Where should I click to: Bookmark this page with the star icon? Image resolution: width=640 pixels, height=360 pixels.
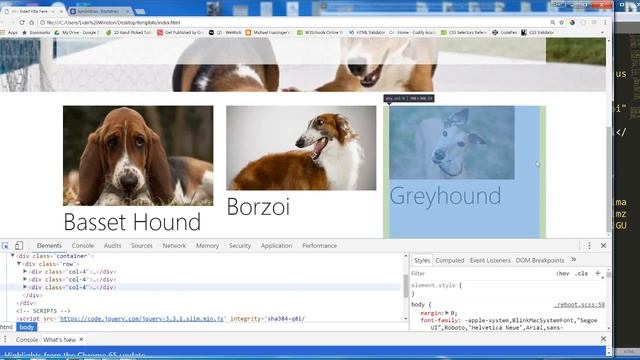562,22
